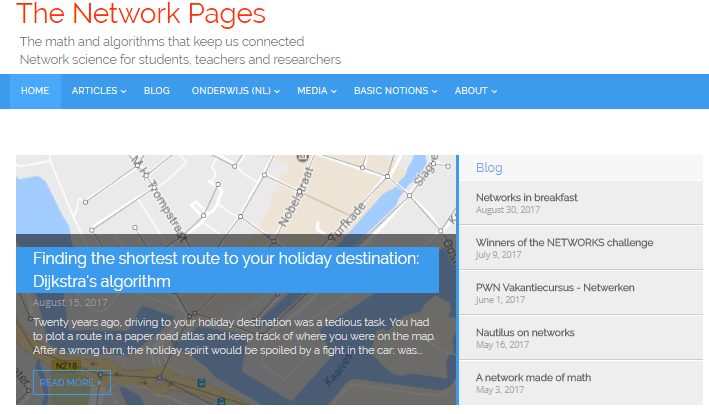Click the article excerpt starting Twenty years ago
This screenshot has height=414, width=709.
[x=234, y=336]
